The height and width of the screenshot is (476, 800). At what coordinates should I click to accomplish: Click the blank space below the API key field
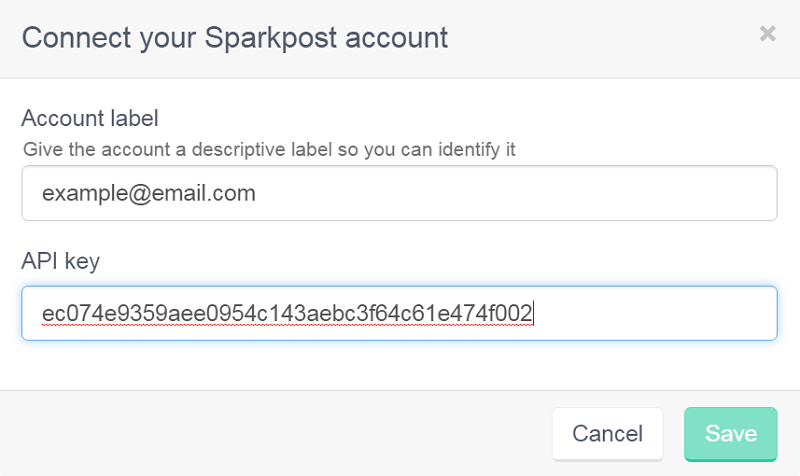[399, 365]
